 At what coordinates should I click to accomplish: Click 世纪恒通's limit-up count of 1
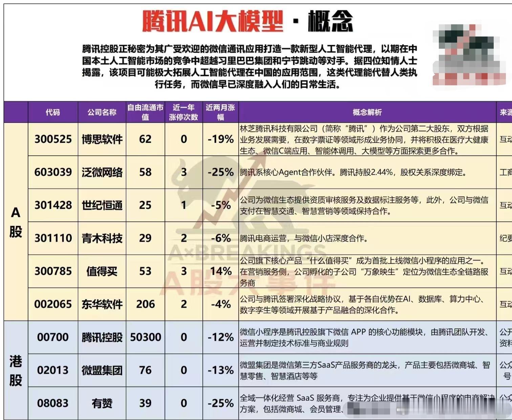coord(184,205)
